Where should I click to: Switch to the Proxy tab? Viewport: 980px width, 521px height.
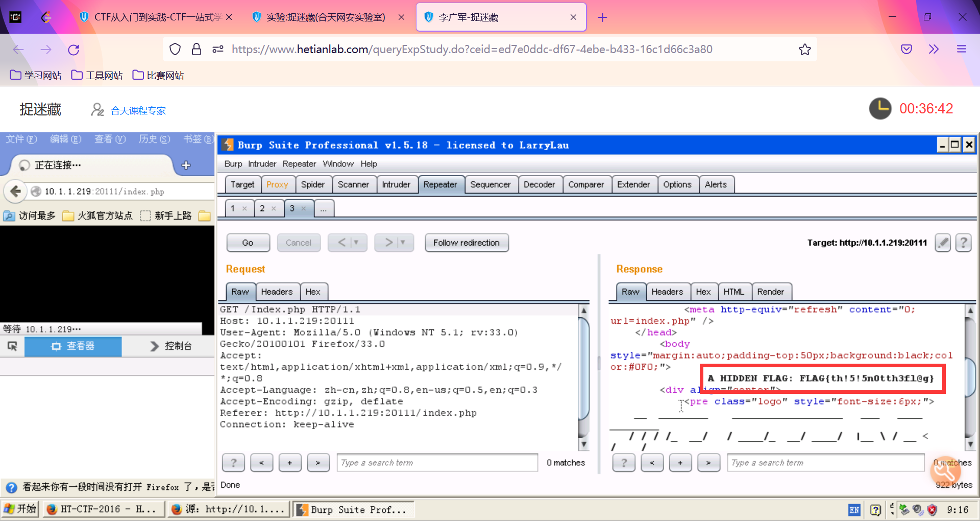[277, 184]
